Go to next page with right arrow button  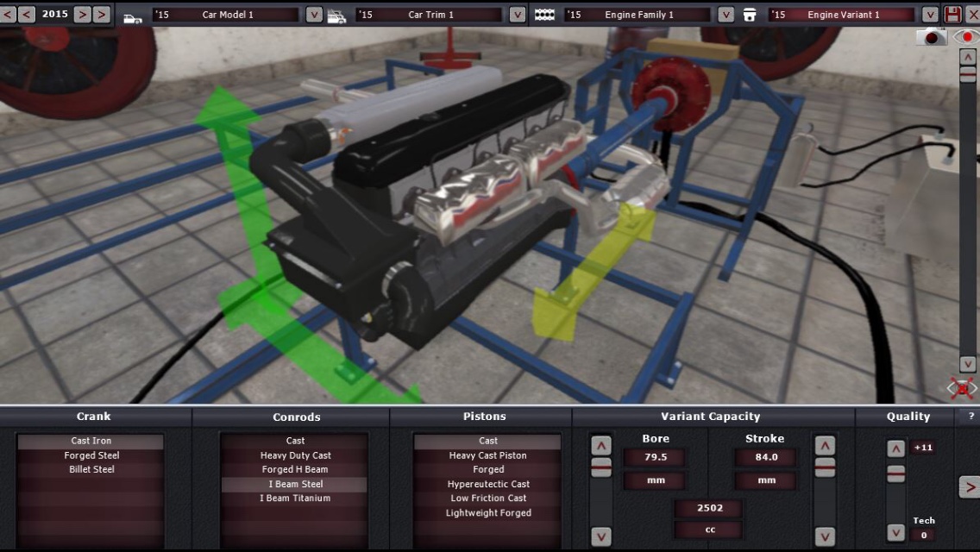969,487
